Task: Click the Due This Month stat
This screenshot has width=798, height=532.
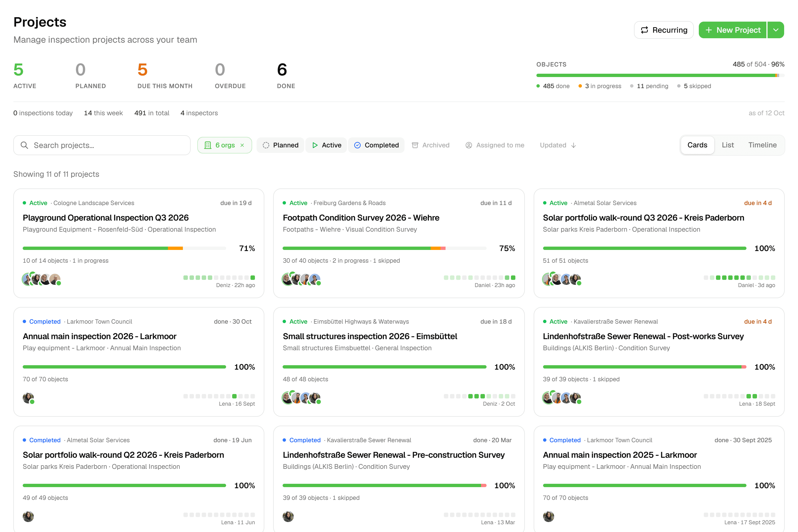Action: pos(165,75)
